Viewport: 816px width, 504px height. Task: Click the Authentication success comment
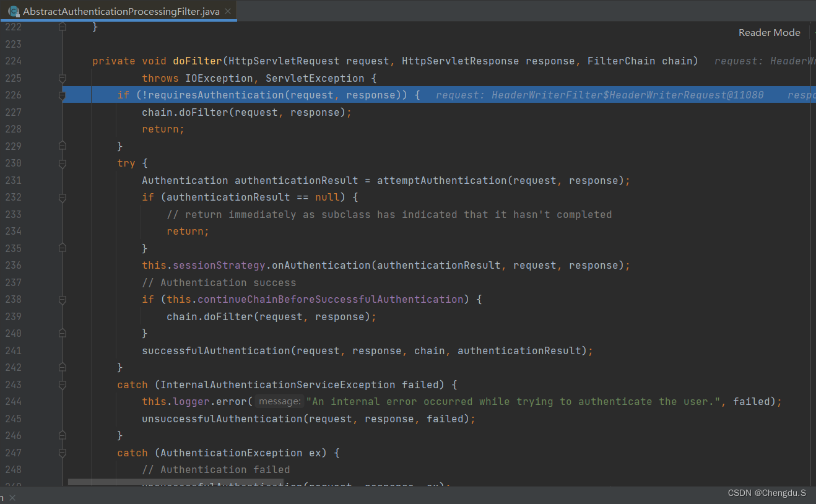(x=219, y=282)
